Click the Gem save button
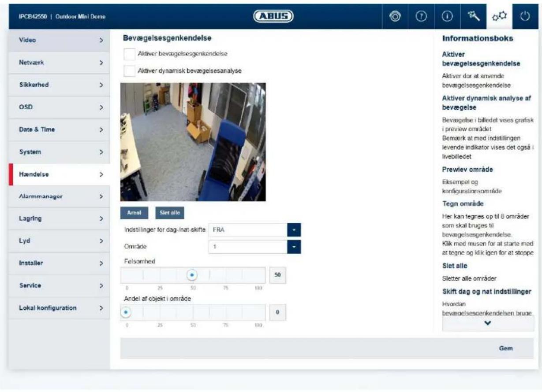542x392 pixels. (505, 348)
